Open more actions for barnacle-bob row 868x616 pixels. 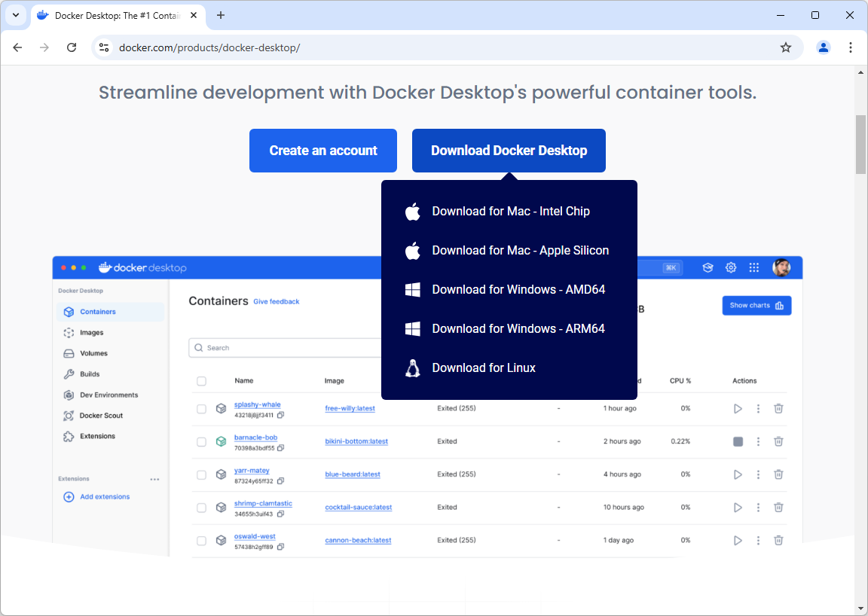[758, 441]
